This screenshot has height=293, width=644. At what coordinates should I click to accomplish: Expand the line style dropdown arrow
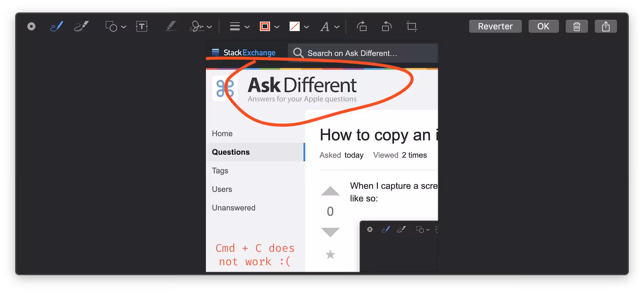247,27
